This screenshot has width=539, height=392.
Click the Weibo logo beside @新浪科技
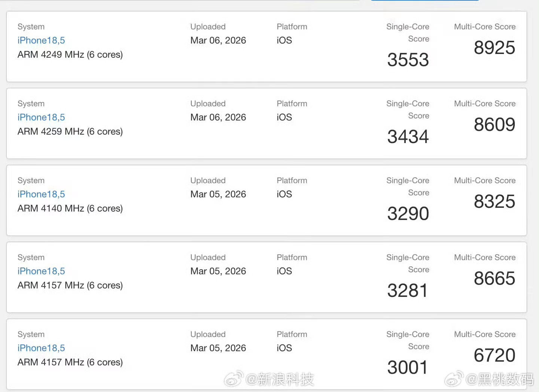pyautogui.click(x=234, y=380)
